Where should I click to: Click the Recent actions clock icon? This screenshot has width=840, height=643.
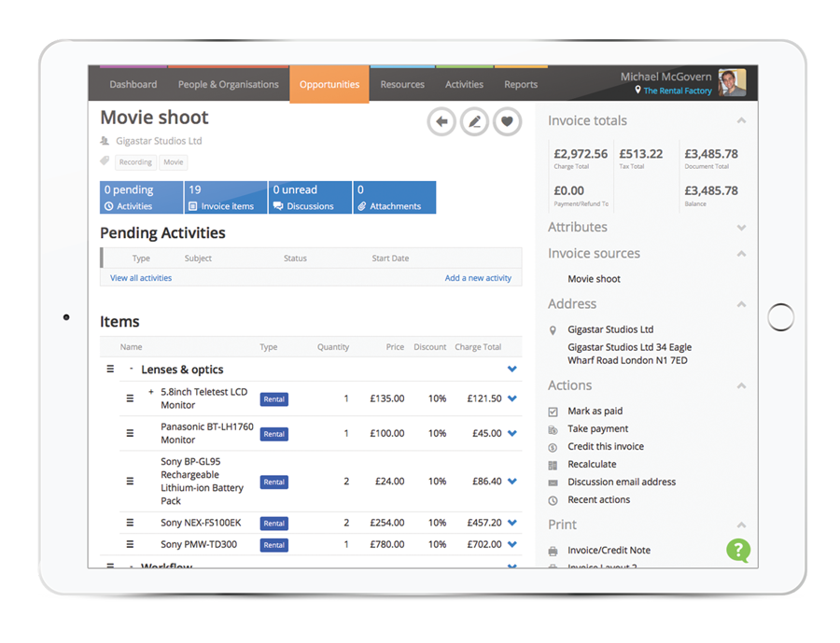click(x=553, y=500)
